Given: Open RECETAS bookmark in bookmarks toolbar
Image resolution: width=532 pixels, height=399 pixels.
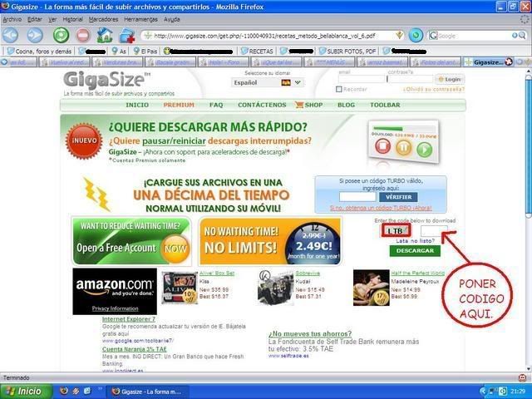Looking at the screenshot, I should tap(257, 52).
